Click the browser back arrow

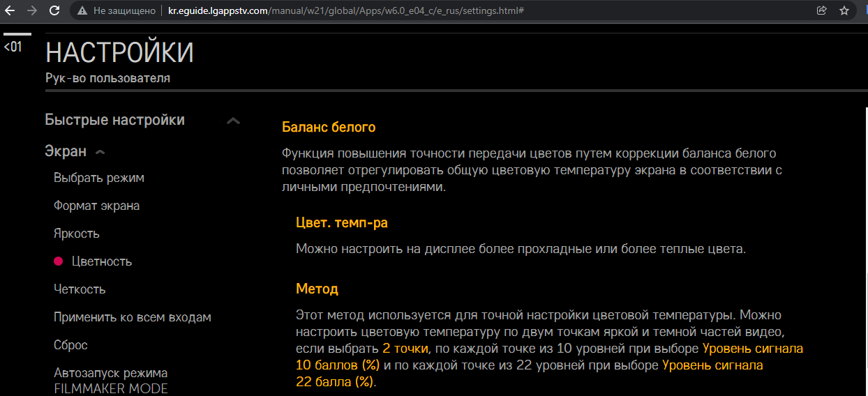(x=10, y=11)
